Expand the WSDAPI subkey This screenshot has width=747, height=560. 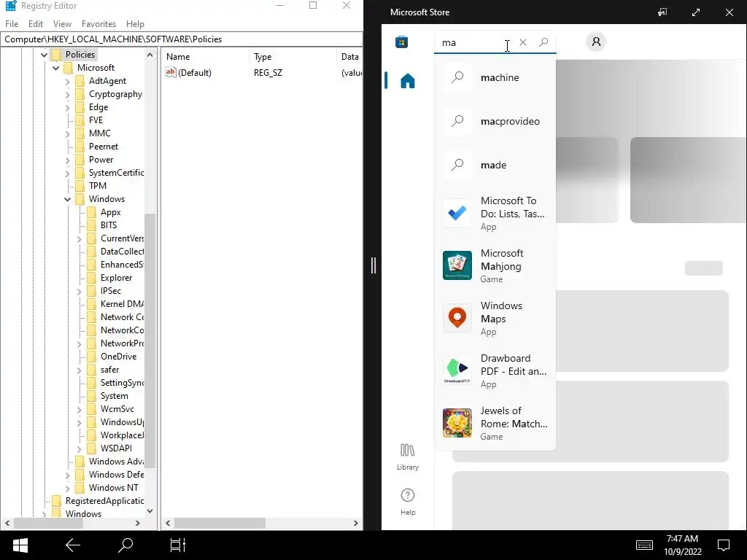coord(79,448)
